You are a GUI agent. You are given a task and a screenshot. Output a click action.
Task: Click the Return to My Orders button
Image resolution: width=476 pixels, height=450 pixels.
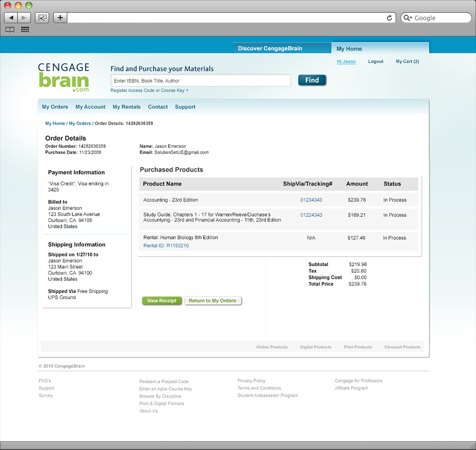(x=213, y=301)
